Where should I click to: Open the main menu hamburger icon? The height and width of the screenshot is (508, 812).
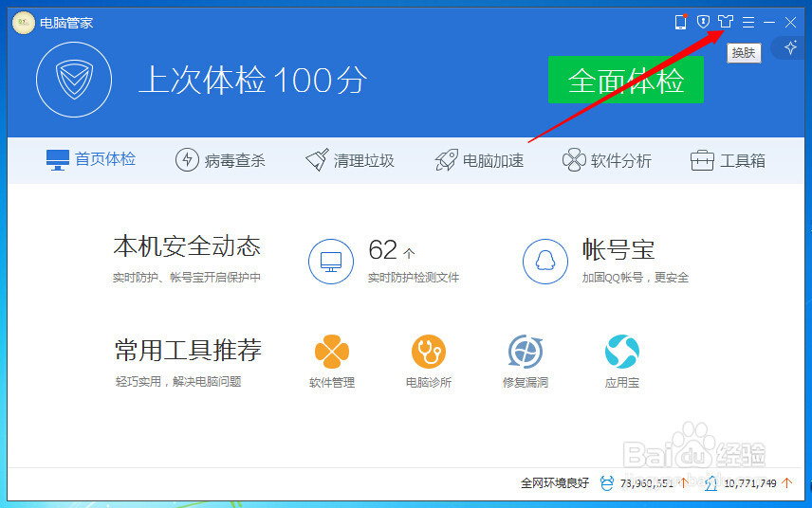tap(747, 22)
